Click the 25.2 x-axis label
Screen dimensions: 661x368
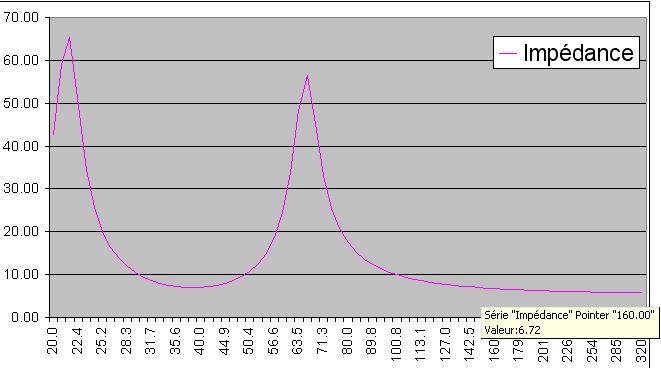101,341
